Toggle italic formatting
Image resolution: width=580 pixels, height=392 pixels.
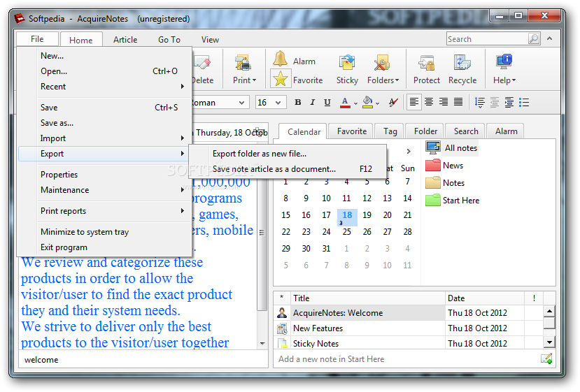313,102
